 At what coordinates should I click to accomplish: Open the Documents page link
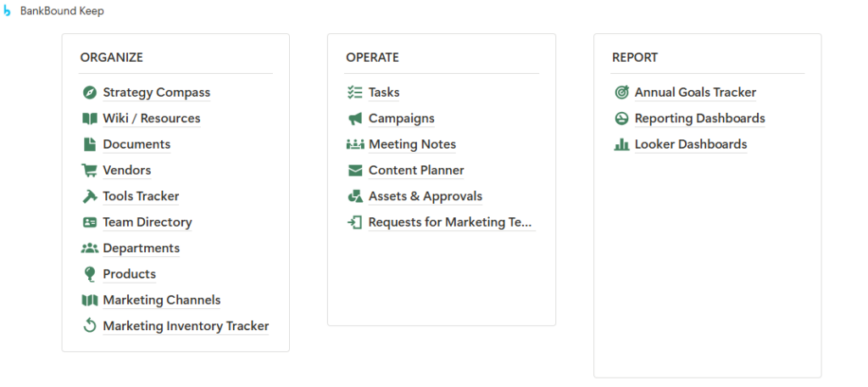point(136,144)
